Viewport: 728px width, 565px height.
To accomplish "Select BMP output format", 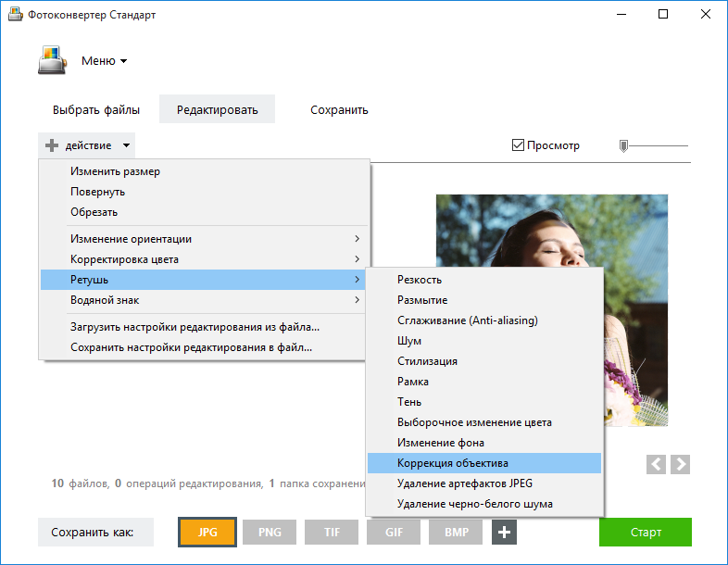I will pos(456,532).
